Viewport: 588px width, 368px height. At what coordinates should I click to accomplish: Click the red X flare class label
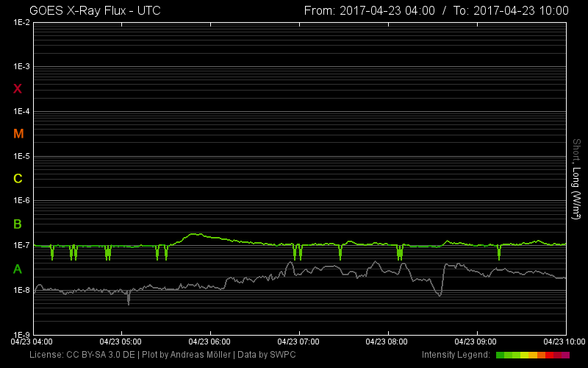(17, 89)
